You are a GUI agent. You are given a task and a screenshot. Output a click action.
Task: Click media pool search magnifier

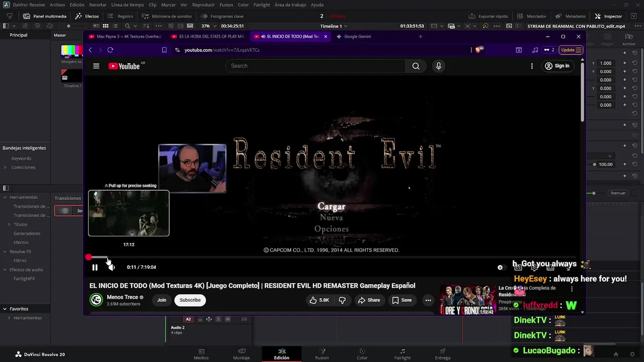click(127, 26)
